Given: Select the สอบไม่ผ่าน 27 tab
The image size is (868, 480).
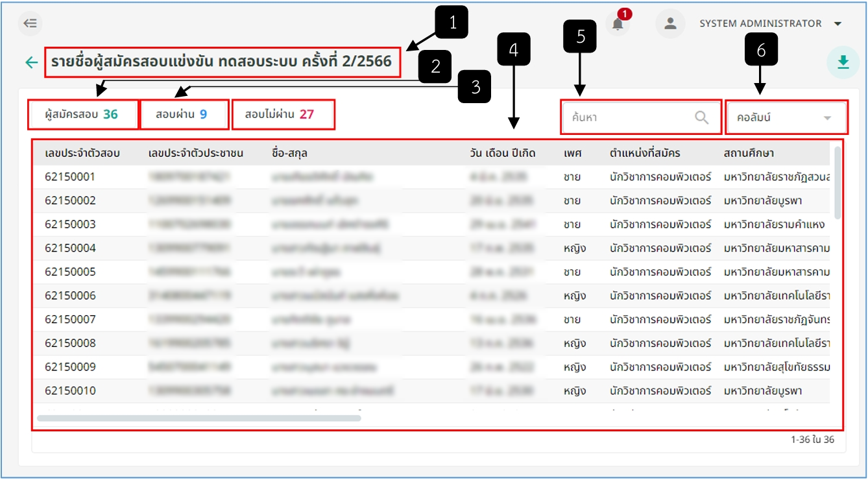Looking at the screenshot, I should point(283,115).
